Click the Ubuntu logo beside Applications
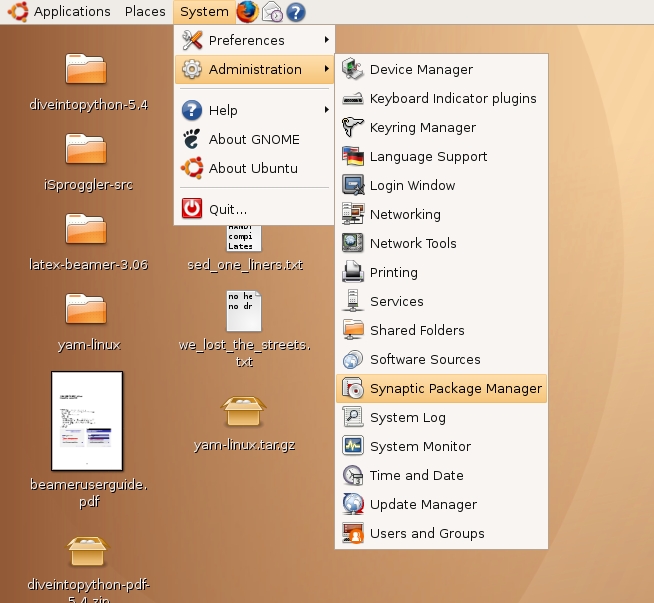 18,11
